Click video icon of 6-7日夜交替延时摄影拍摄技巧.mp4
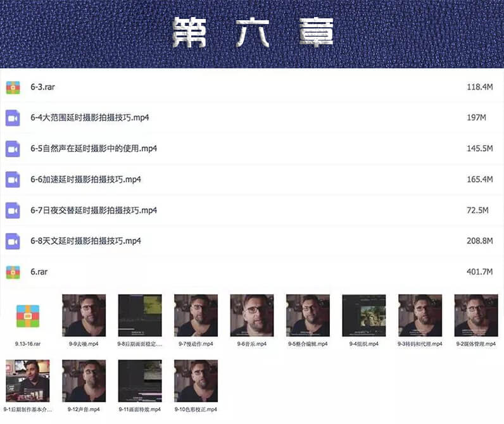 click(13, 211)
